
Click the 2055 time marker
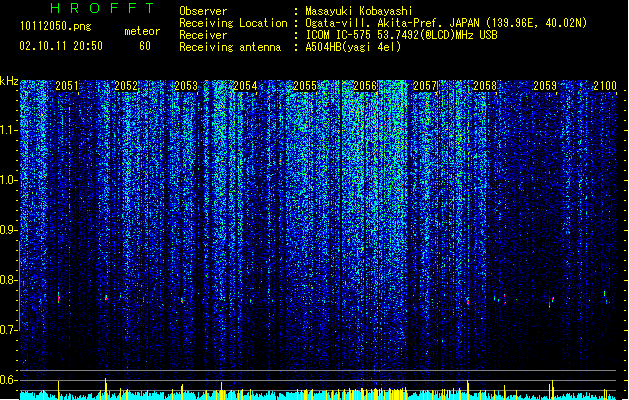coord(305,86)
